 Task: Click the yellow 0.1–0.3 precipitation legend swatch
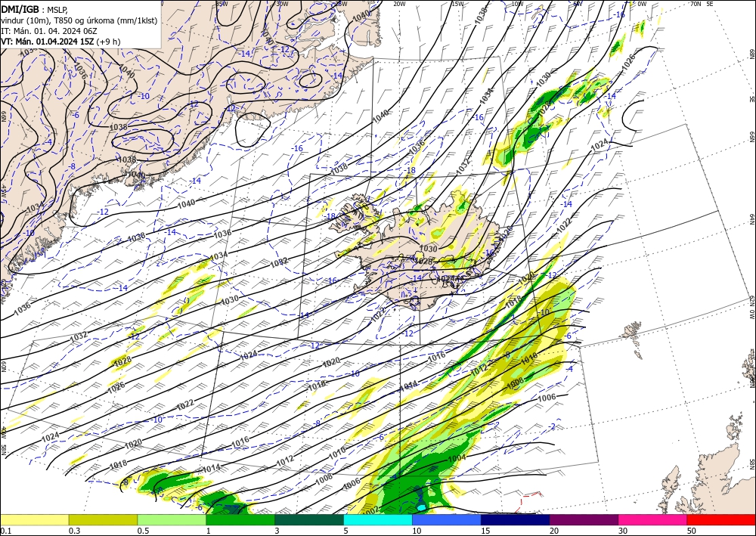(34, 519)
